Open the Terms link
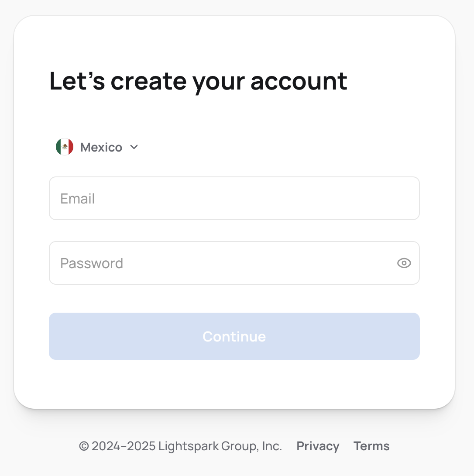This screenshot has height=476, width=474. pos(371,446)
